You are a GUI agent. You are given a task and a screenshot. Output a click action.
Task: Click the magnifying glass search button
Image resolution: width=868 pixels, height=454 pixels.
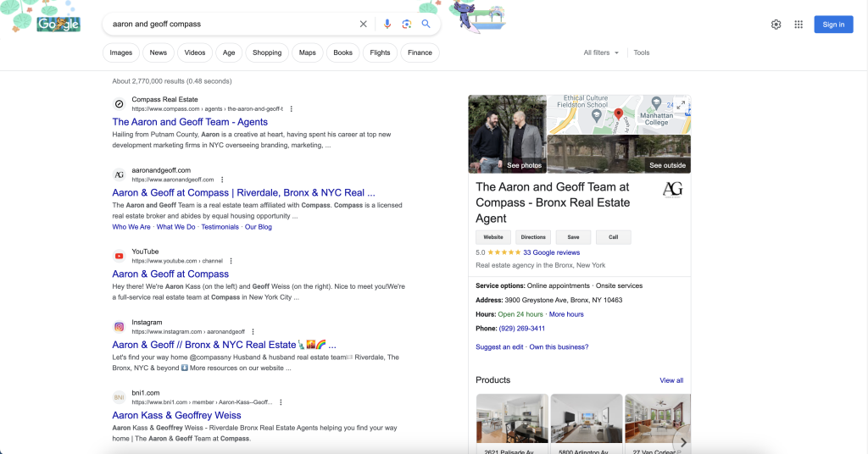click(x=426, y=24)
